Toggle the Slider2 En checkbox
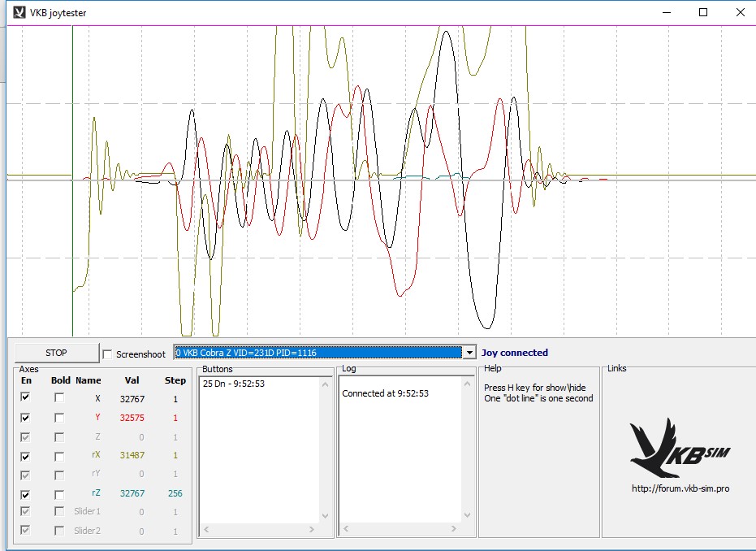 (x=25, y=530)
